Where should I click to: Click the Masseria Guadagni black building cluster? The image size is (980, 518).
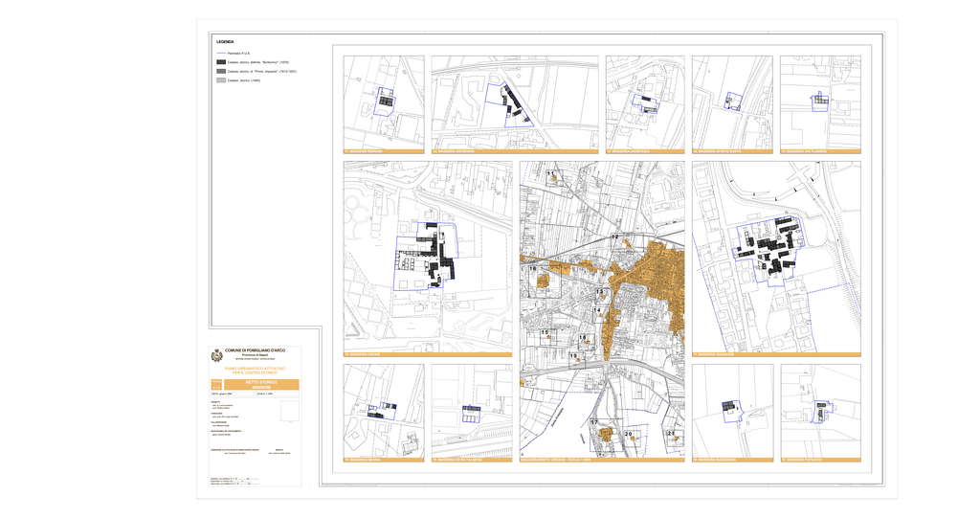pyautogui.click(x=775, y=249)
